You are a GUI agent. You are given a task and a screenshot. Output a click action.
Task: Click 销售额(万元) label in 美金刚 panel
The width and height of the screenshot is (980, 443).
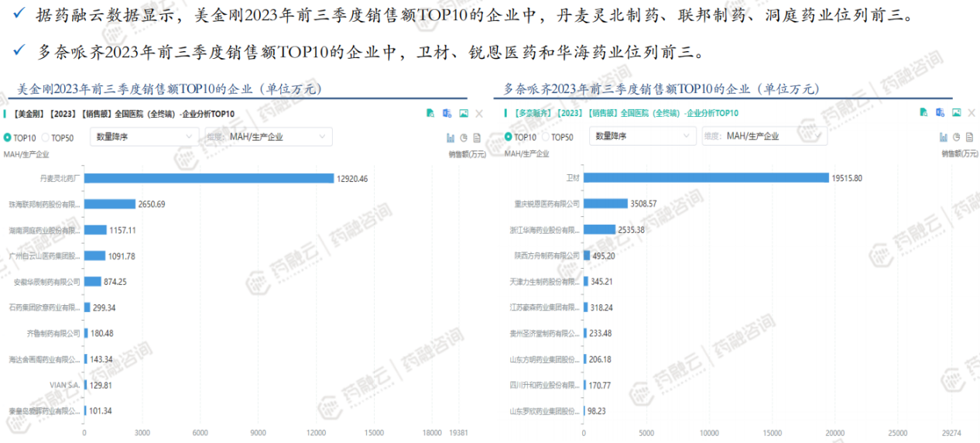[x=467, y=153]
